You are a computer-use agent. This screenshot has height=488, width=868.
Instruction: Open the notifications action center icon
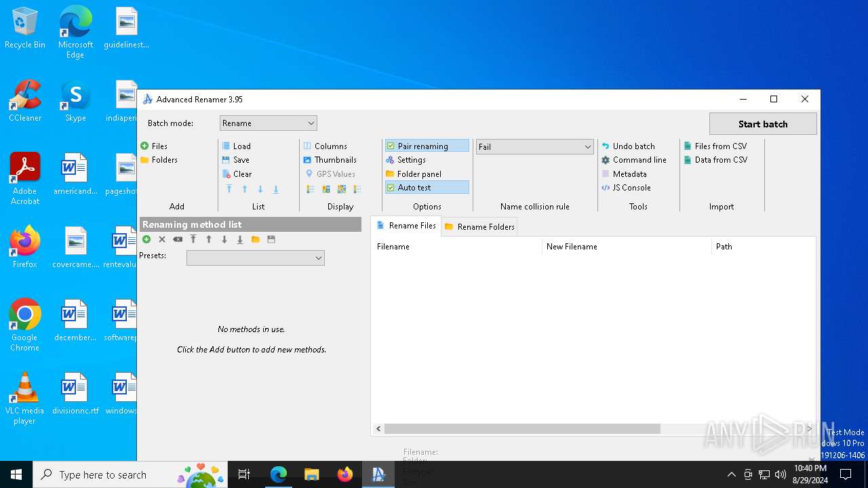pos(846,474)
